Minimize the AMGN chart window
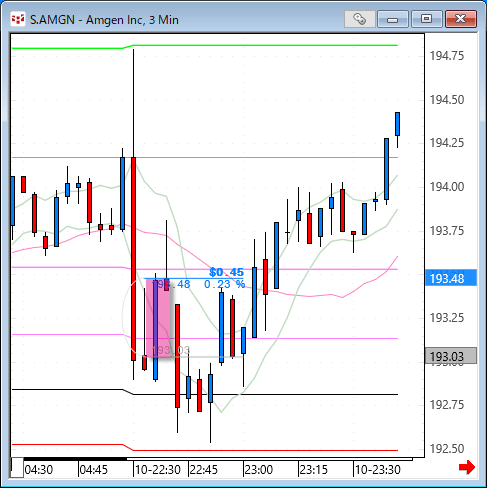Image resolution: width=487 pixels, height=488 pixels. tap(393, 19)
